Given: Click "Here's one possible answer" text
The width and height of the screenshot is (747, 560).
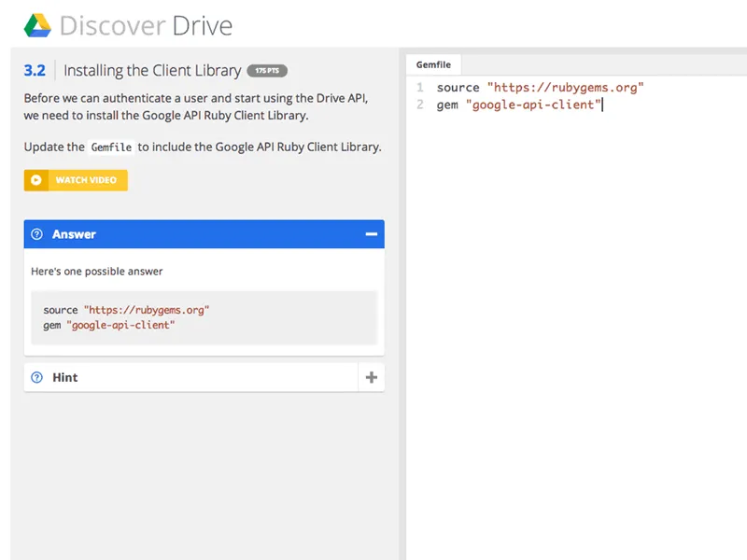Looking at the screenshot, I should 97,272.
